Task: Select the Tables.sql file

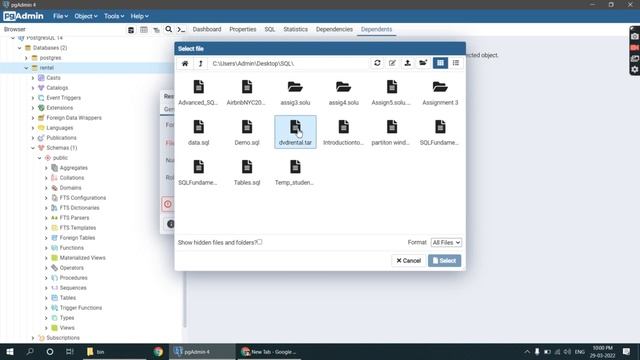Action: [247, 172]
